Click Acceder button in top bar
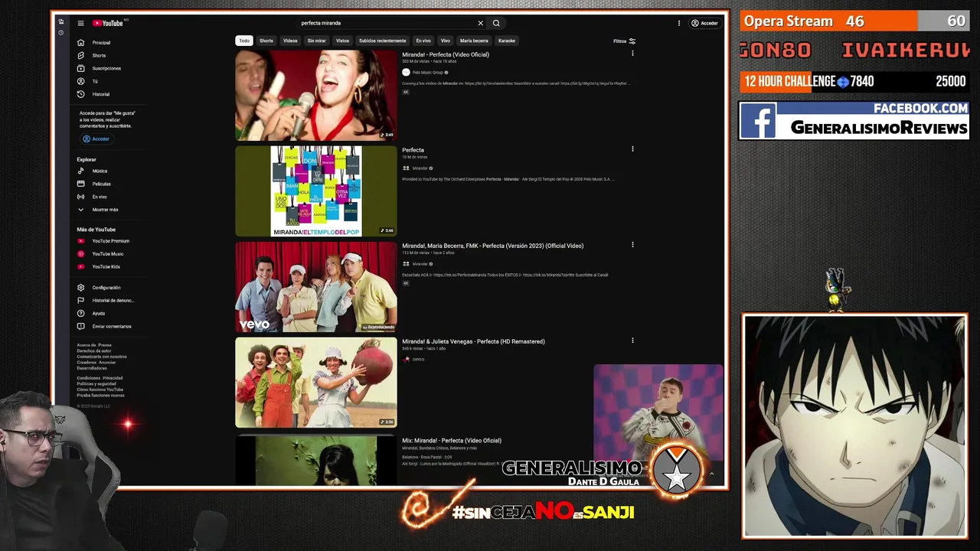Screen dimensions: 980x551 [704, 23]
